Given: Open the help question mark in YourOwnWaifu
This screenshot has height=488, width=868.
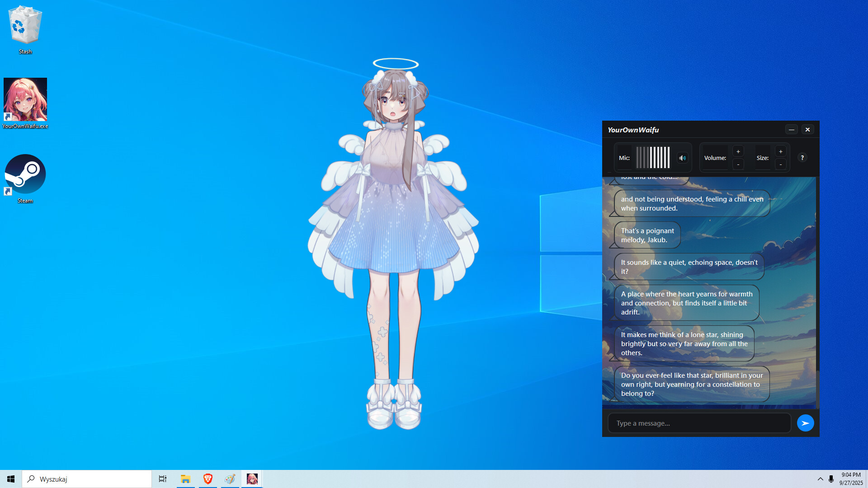Looking at the screenshot, I should (802, 158).
